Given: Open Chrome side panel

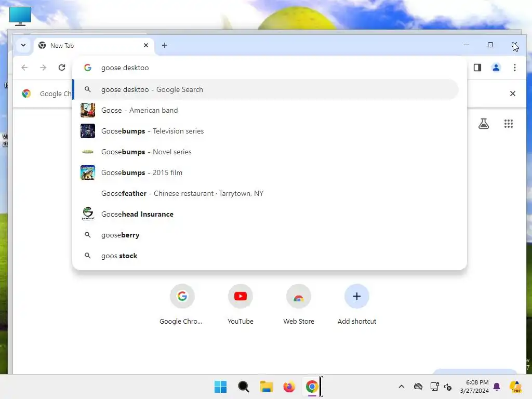Looking at the screenshot, I should click(x=477, y=68).
